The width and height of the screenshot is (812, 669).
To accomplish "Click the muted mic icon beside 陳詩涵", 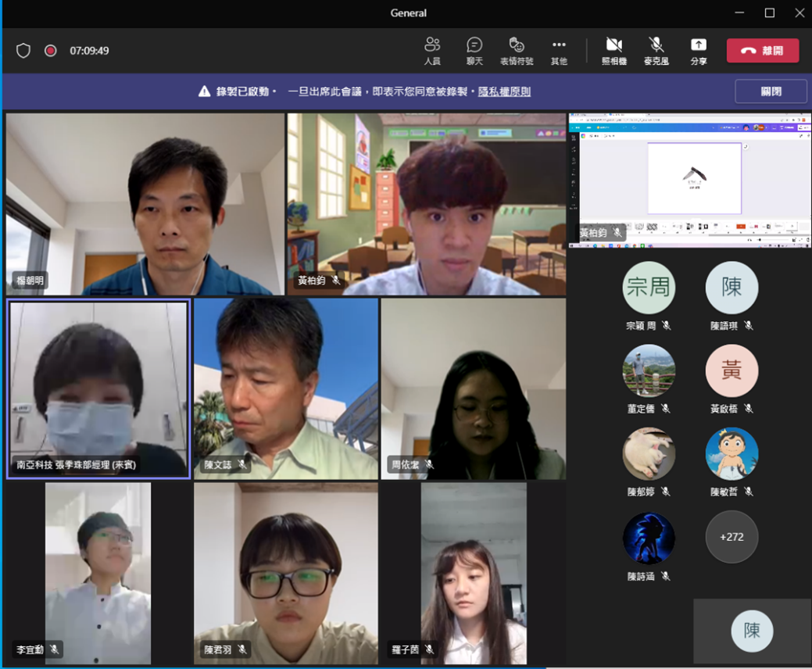I will tap(666, 576).
